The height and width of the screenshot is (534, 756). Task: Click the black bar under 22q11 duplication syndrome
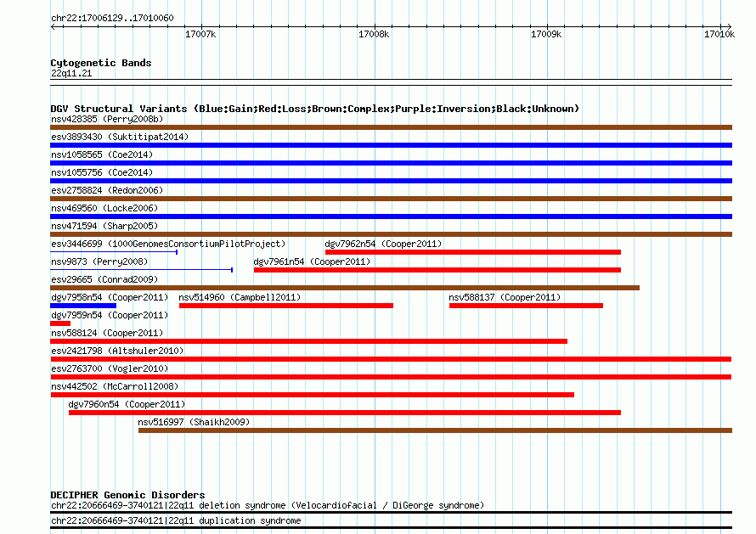(391, 528)
